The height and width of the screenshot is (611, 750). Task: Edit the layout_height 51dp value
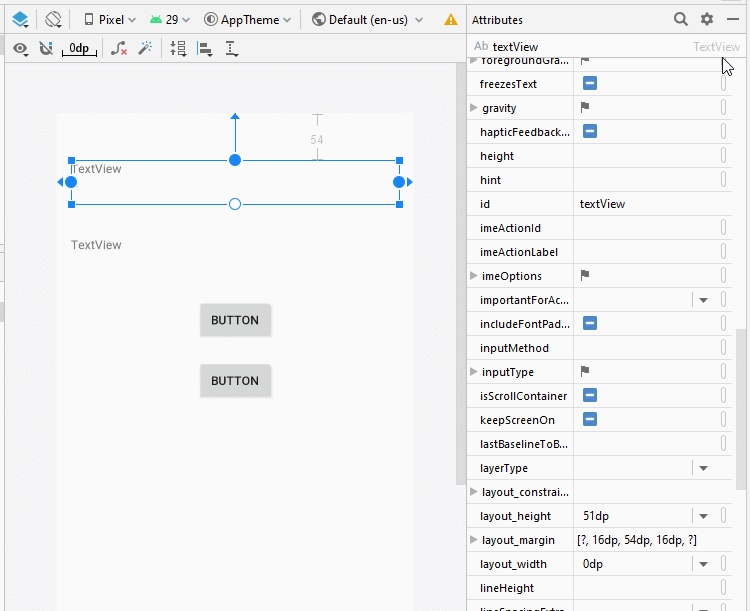coord(633,516)
